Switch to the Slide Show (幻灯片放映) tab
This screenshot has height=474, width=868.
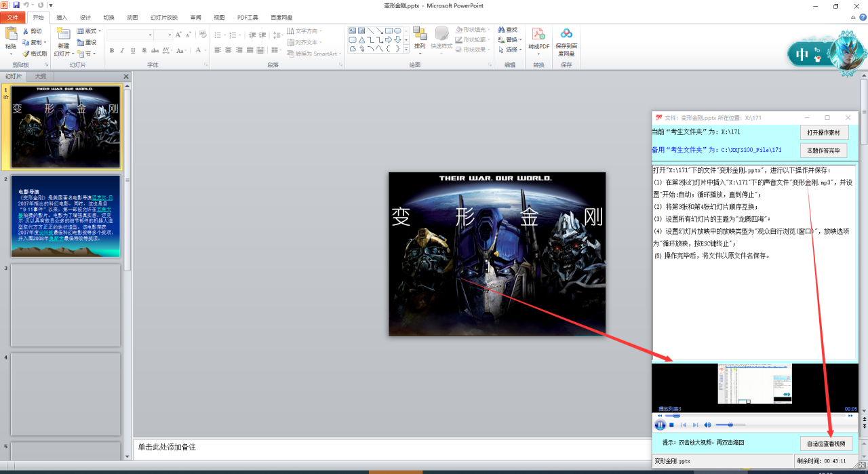pos(164,17)
